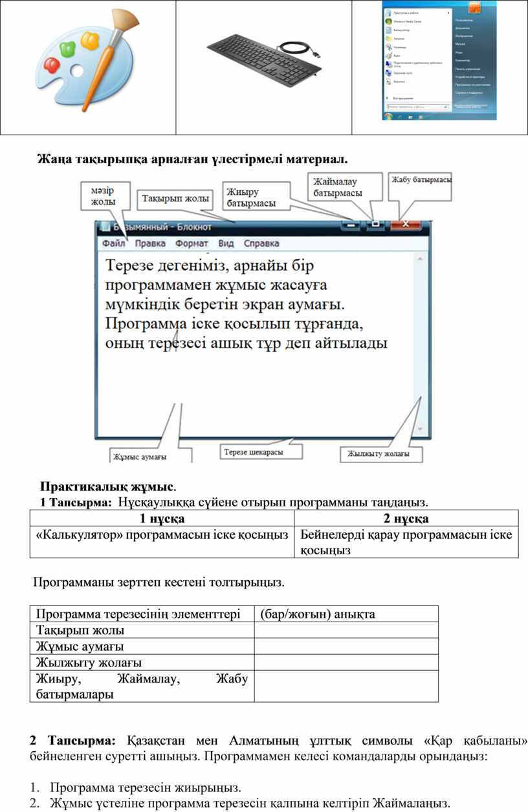Open Справка и поддержка in Start menu

tap(469, 93)
